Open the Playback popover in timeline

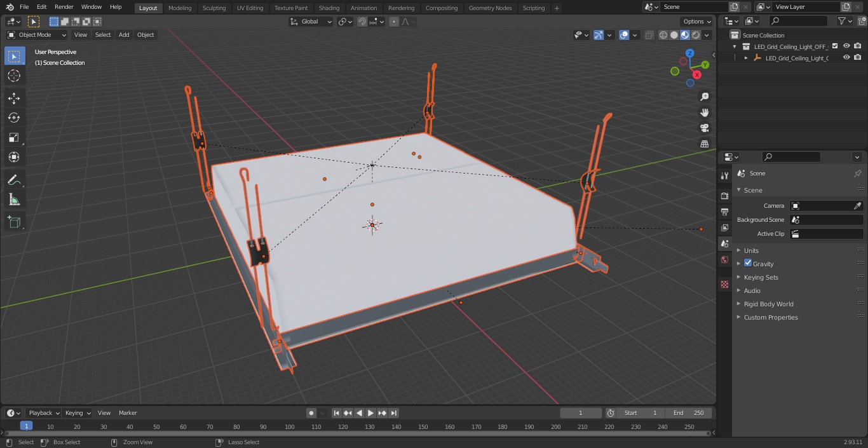tap(44, 413)
